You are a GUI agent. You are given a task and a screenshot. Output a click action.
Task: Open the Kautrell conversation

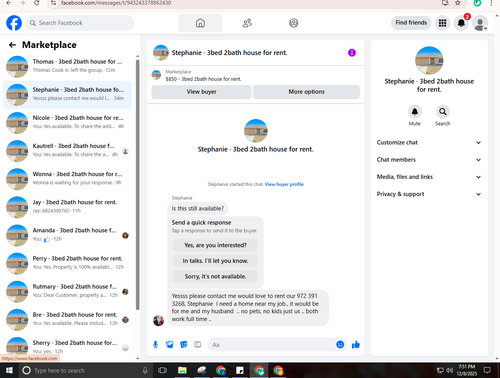(x=67, y=151)
